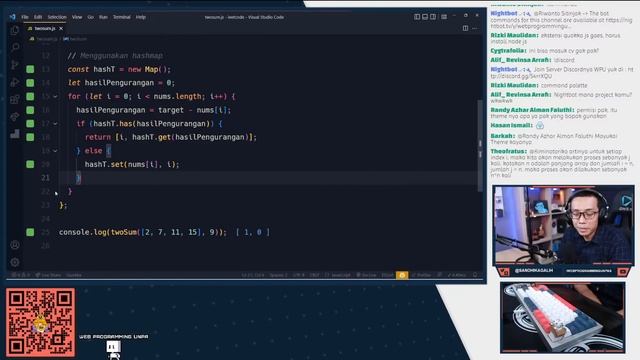Viewport: 640px width, 360px height.
Task: Click Live Share in the status bar
Action: 48,275
